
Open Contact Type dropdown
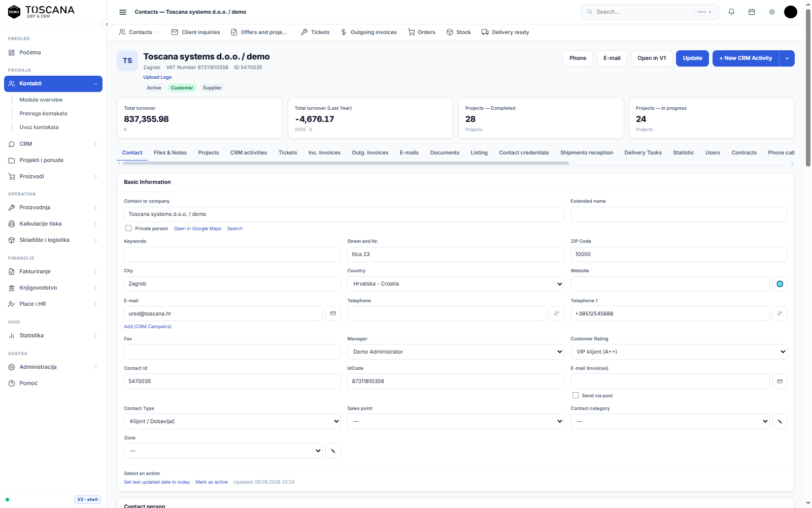point(232,421)
